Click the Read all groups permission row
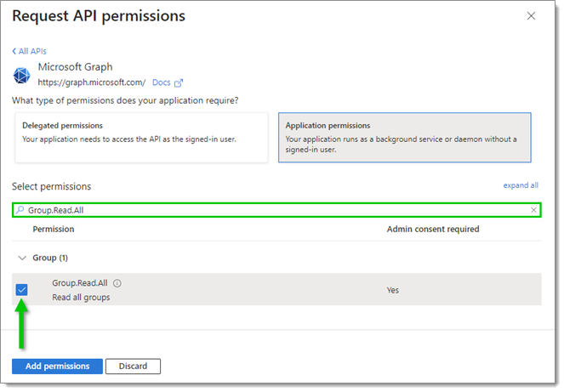The height and width of the screenshot is (392, 564). click(x=276, y=290)
